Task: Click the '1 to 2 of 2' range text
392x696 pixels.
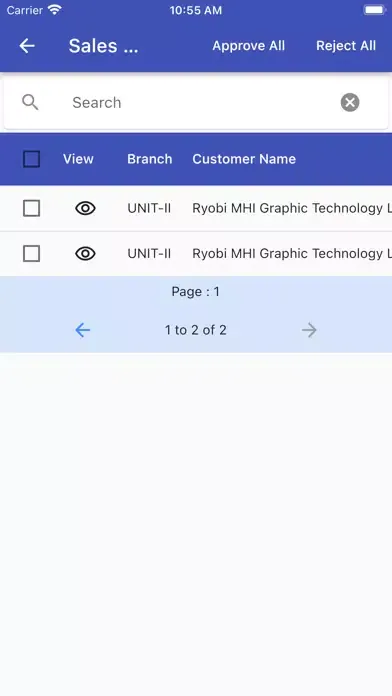Action: coord(196,330)
